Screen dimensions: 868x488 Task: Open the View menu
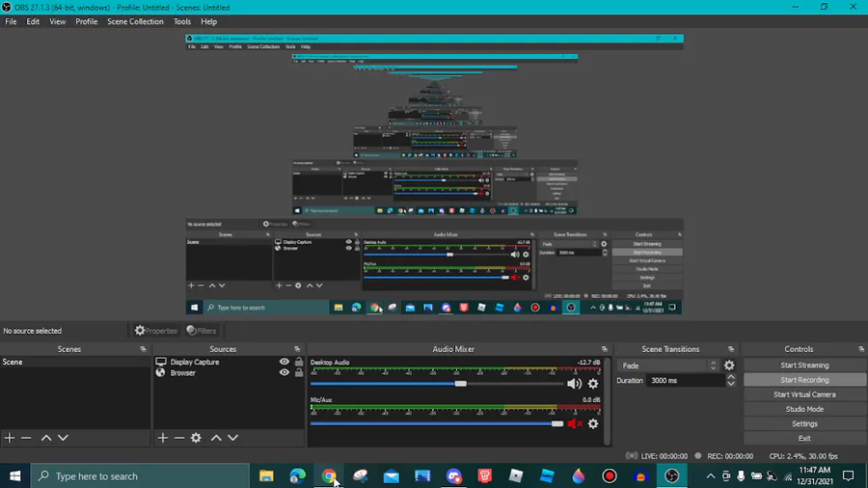click(57, 21)
